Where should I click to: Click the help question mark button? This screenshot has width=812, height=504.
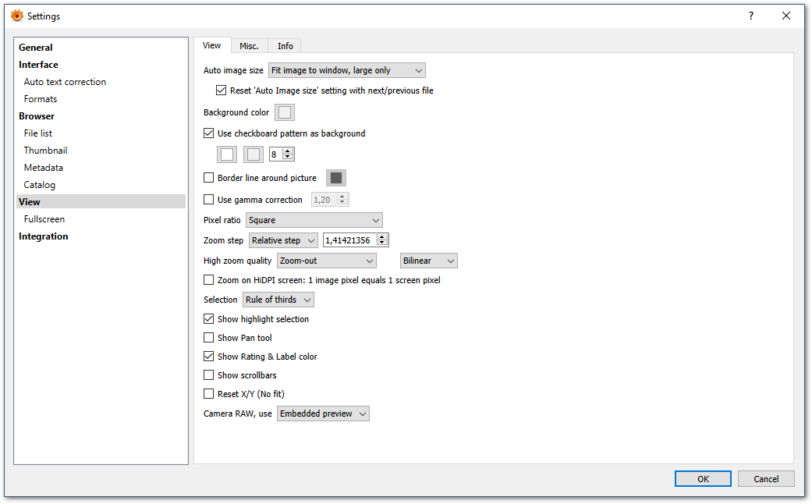[x=751, y=16]
